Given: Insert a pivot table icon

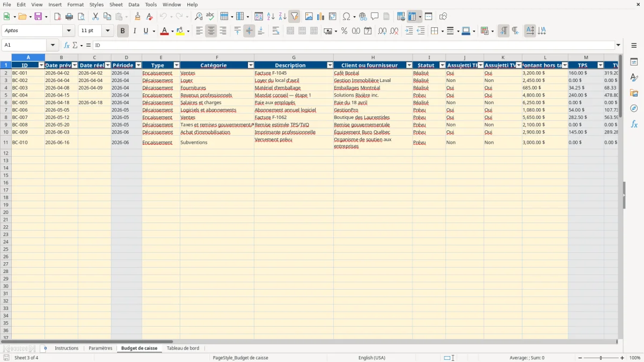Looking at the screenshot, I should [x=333, y=17].
